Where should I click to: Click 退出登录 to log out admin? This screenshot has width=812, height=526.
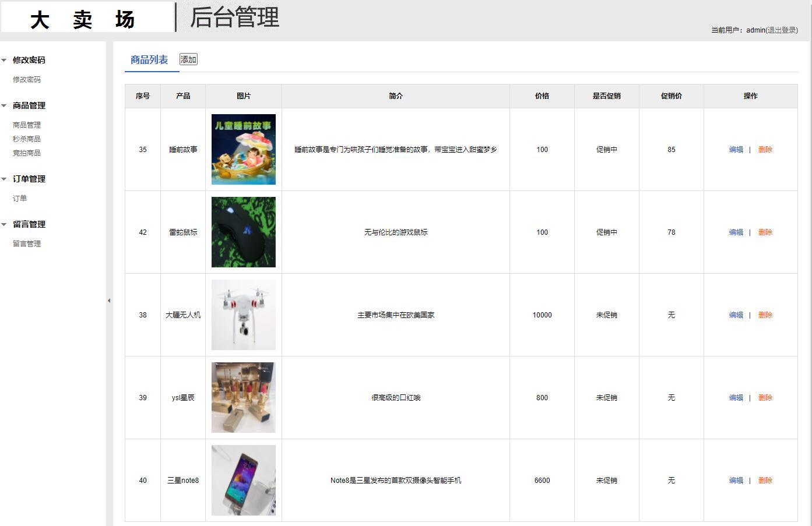[x=780, y=30]
